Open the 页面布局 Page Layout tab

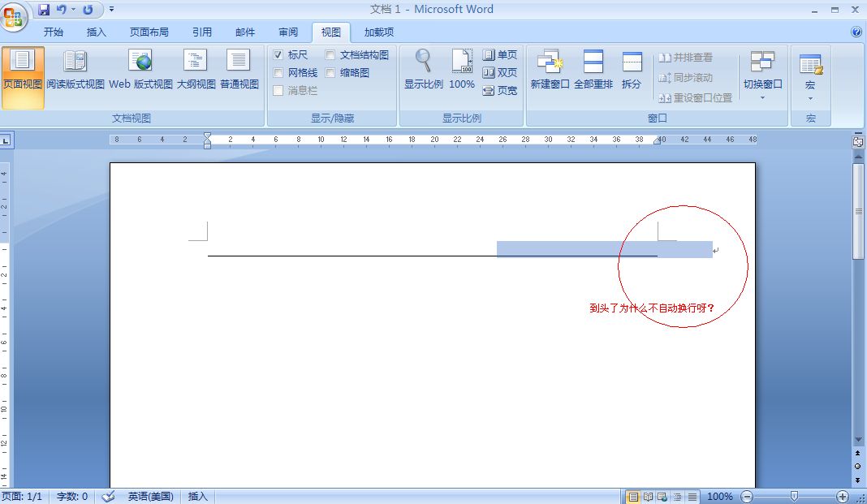pos(149,32)
